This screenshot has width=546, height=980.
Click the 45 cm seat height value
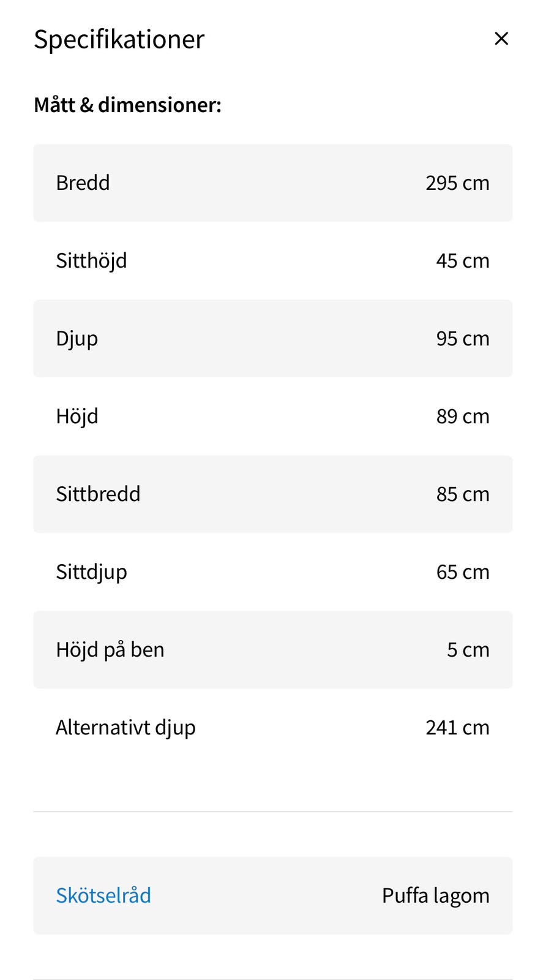pyautogui.click(x=462, y=260)
